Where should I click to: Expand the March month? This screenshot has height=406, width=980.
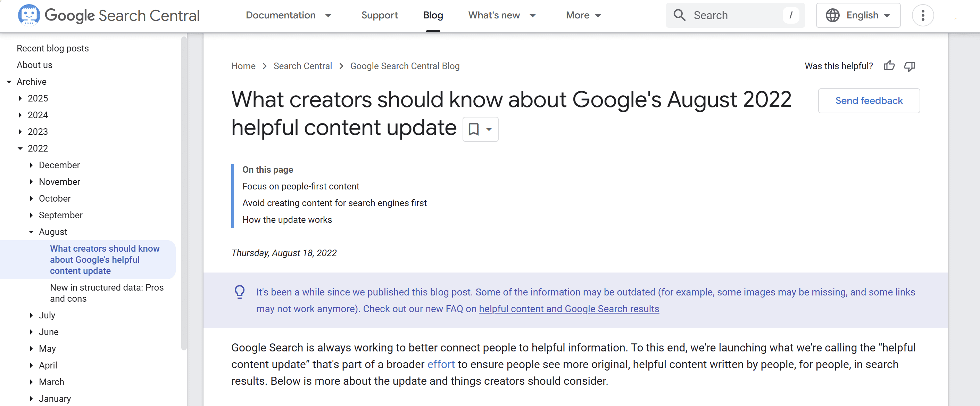[31, 382]
